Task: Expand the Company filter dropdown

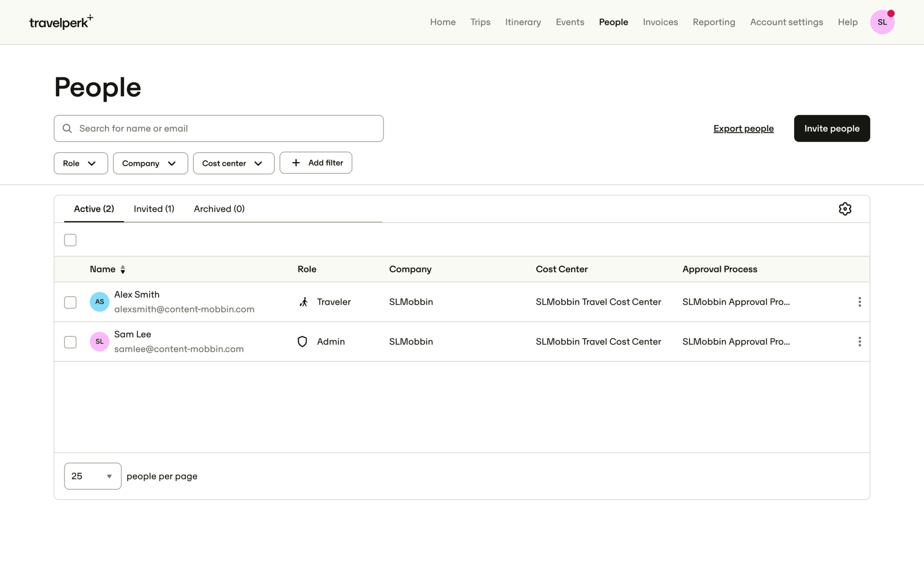Action: 150,163
